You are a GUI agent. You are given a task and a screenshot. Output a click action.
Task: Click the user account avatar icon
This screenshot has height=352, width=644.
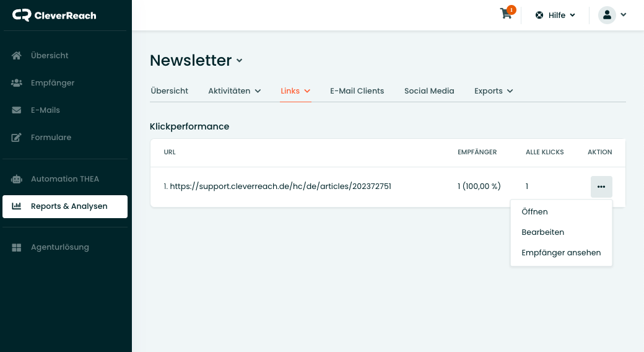pos(607,15)
